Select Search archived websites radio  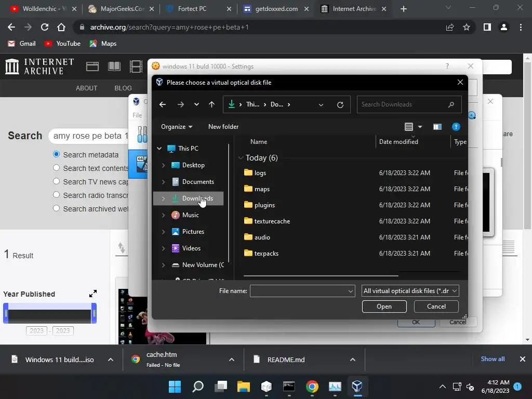pos(56,209)
